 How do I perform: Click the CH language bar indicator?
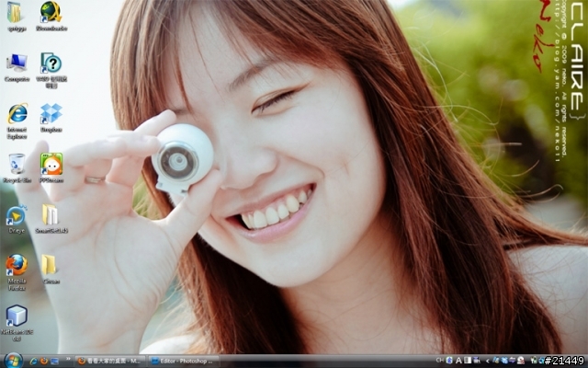[440, 361]
